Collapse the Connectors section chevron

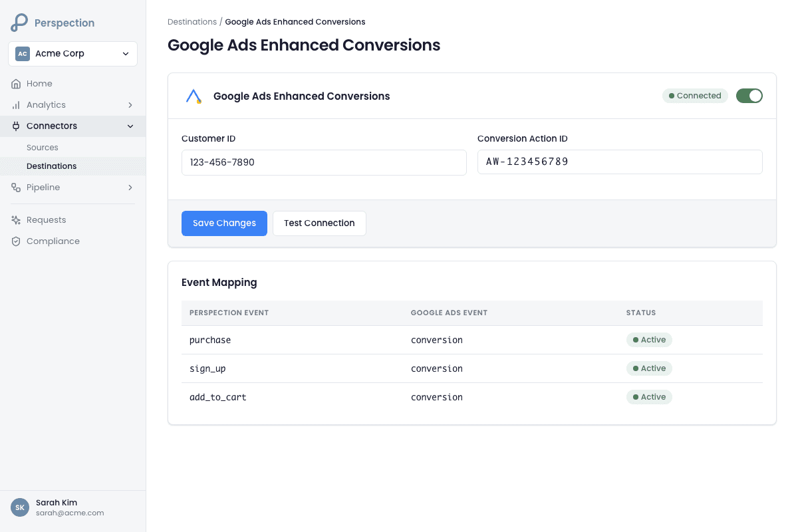130,126
